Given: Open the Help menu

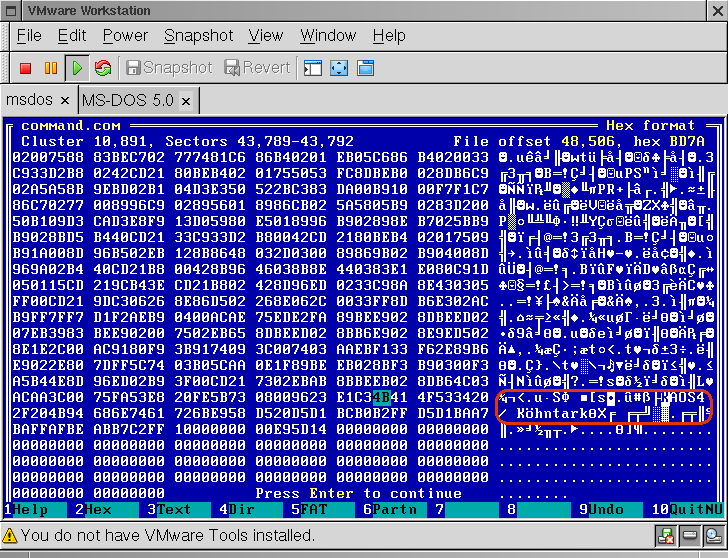Looking at the screenshot, I should pyautogui.click(x=389, y=36).
